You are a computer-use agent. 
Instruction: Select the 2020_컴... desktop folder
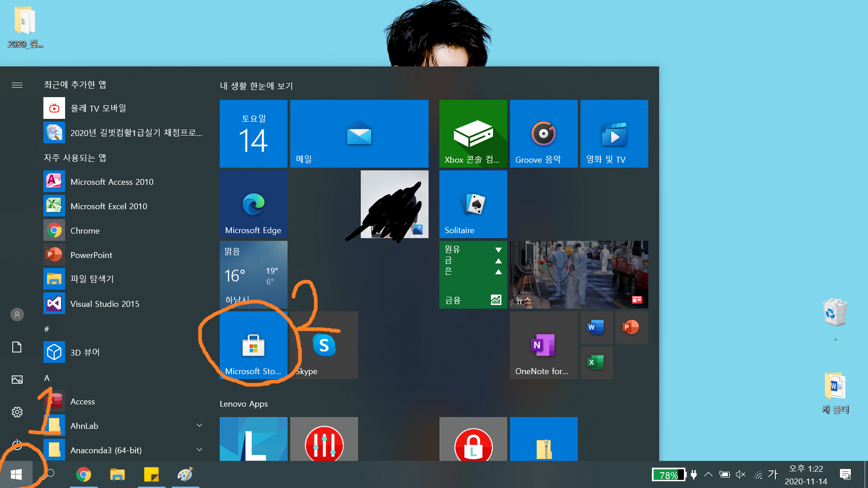[x=25, y=27]
